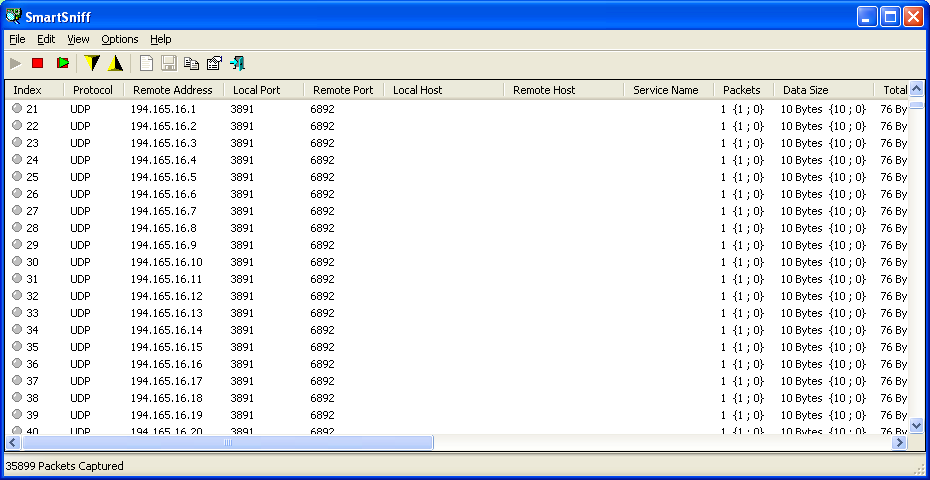Open the Options menu
This screenshot has width=930, height=480.
click(x=120, y=39)
